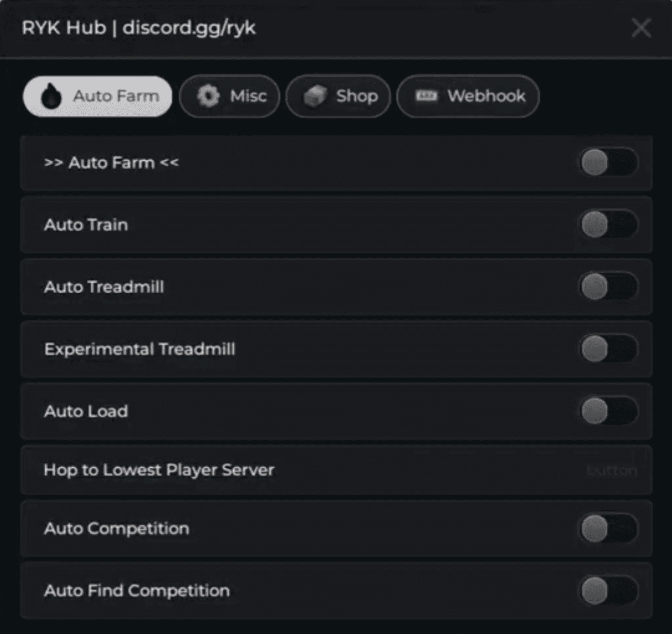This screenshot has width=672, height=634.
Task: Enable the >> Auto Farm << toggle
Action: pyautogui.click(x=608, y=163)
